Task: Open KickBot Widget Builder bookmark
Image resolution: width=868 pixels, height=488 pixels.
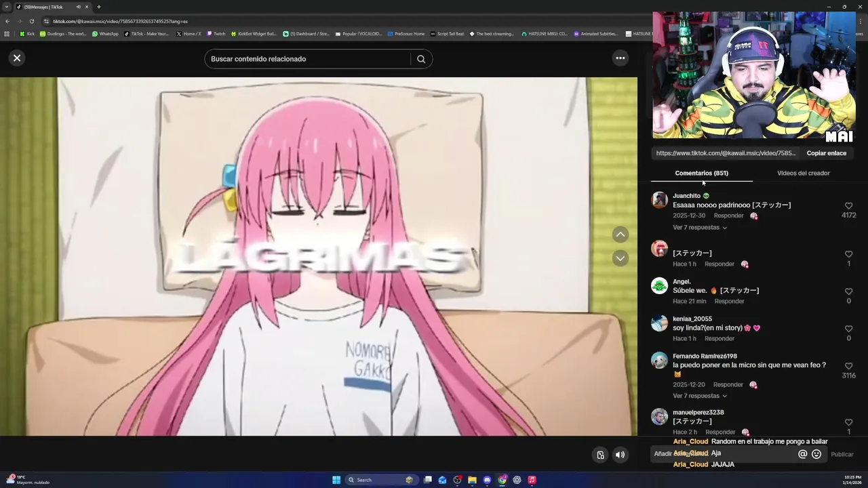Action: pos(254,33)
